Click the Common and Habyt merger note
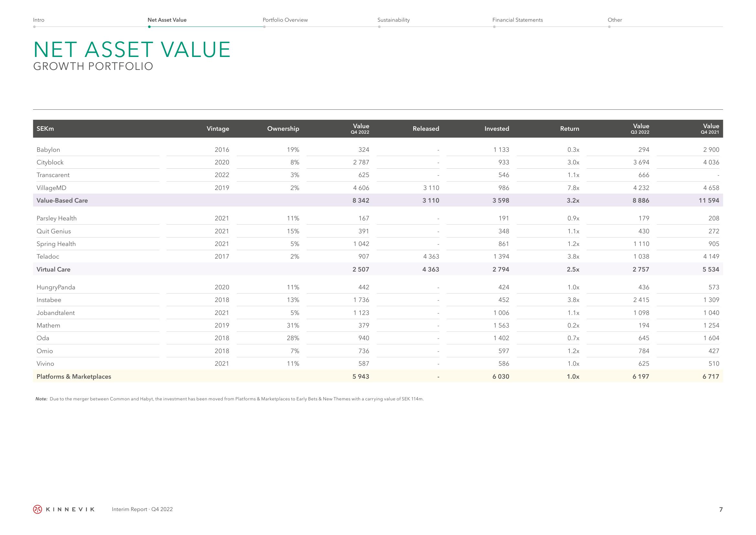Viewport: 756px width, 535px height. pyautogui.click(x=230, y=399)
